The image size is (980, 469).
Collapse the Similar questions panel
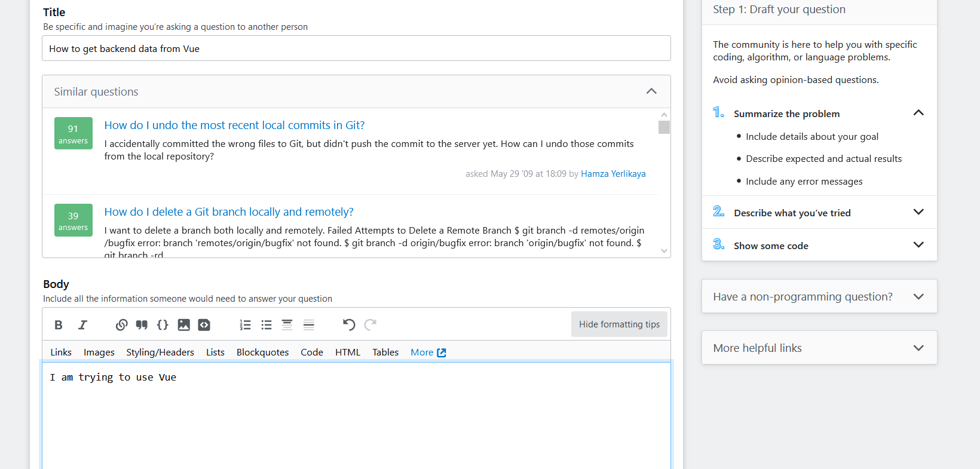651,91
